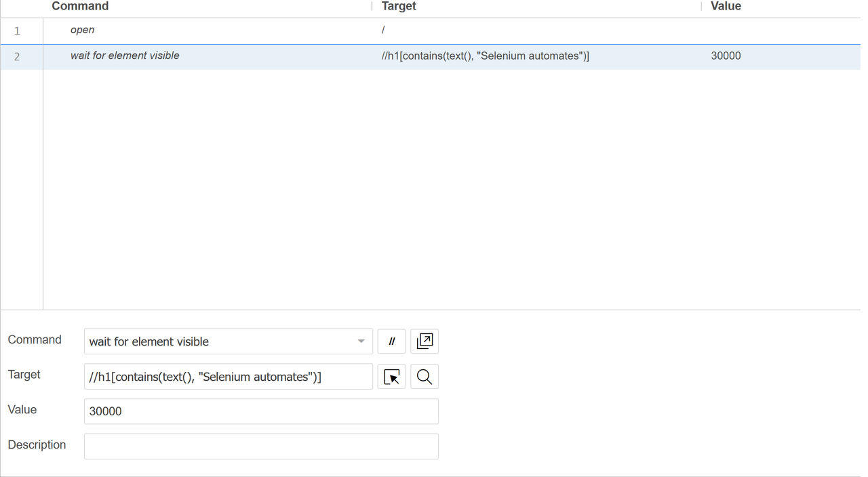Click the '/' target cell in row 1
The height and width of the screenshot is (477, 868).
[x=383, y=30]
